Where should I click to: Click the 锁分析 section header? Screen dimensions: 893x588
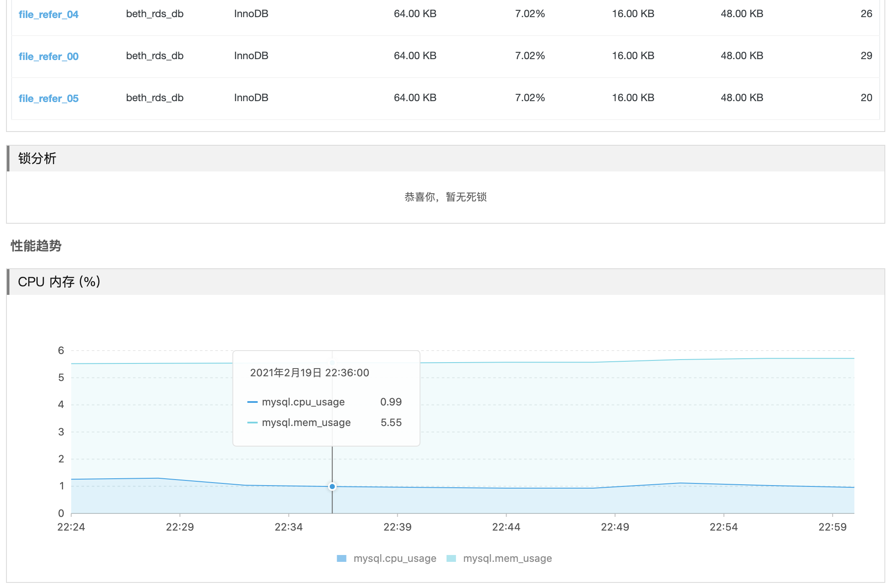point(37,158)
